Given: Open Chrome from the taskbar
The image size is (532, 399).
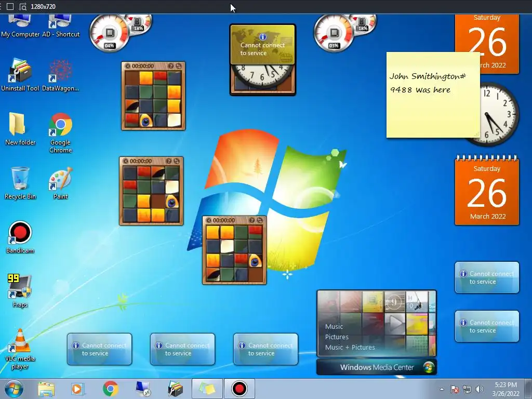Looking at the screenshot, I should pyautogui.click(x=110, y=389).
